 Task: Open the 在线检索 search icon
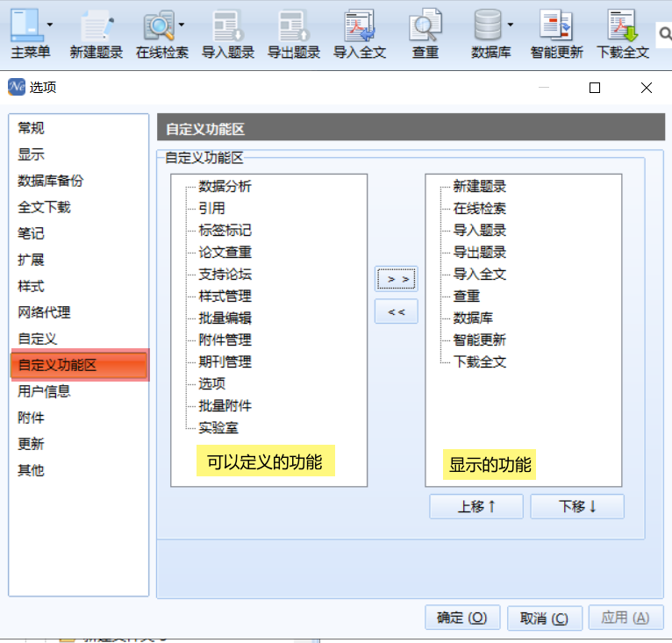[x=159, y=25]
